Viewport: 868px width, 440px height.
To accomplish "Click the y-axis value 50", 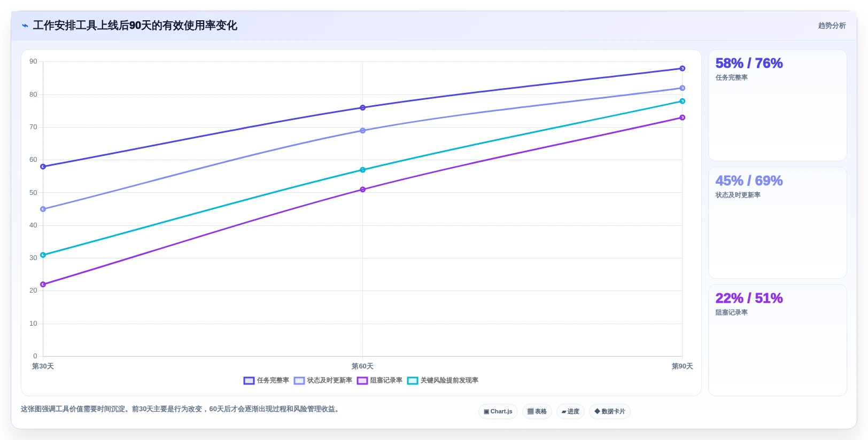I will (33, 193).
